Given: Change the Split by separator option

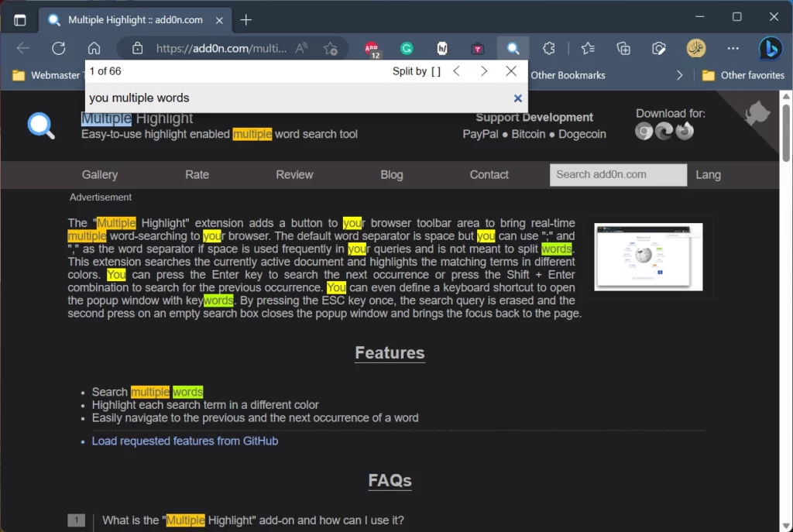Looking at the screenshot, I should [416, 71].
